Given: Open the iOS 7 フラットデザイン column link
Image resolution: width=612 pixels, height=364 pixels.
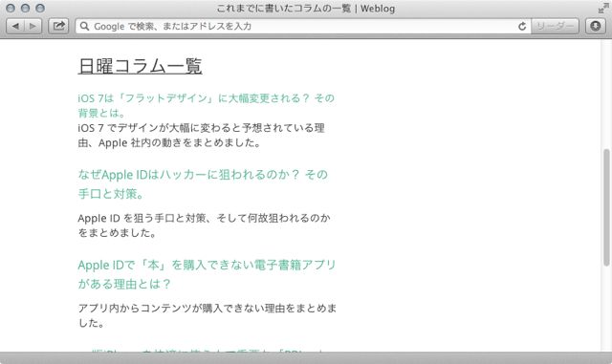Looking at the screenshot, I should click(x=207, y=105).
